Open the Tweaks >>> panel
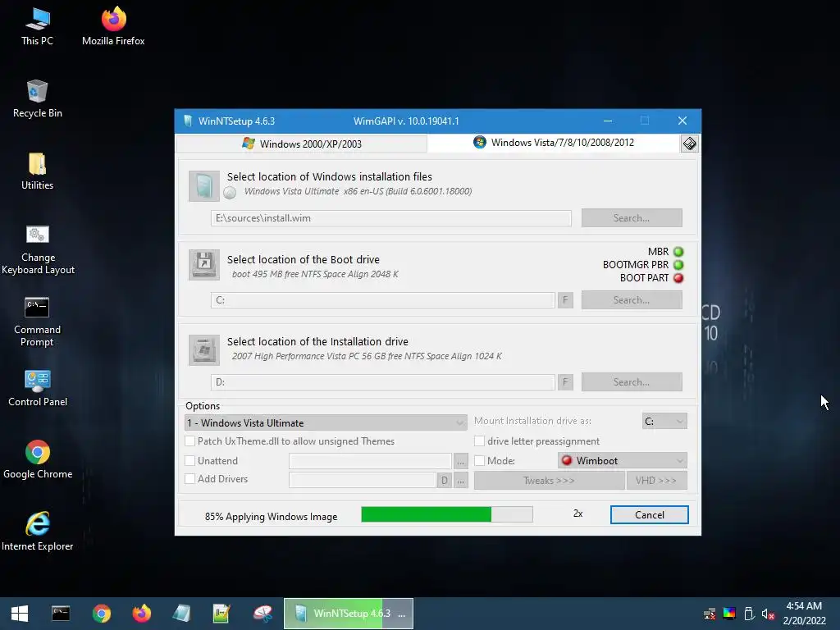Viewport: 840px width, 630px height. click(549, 481)
